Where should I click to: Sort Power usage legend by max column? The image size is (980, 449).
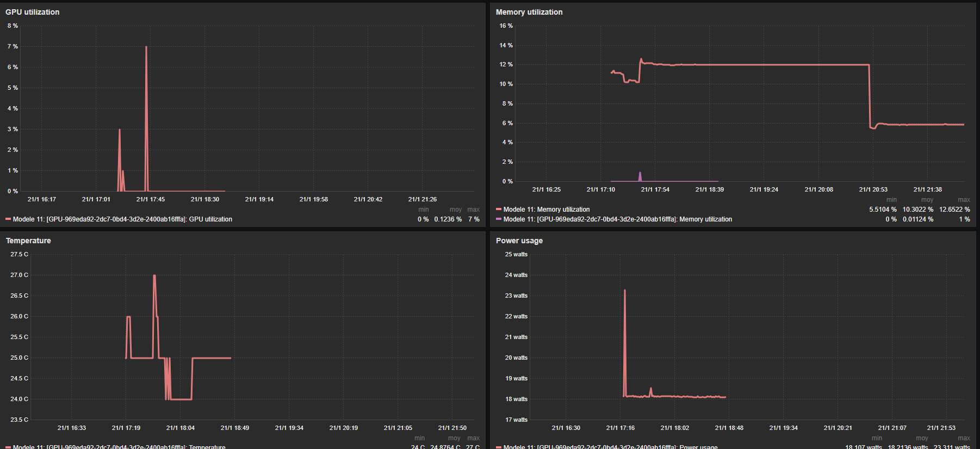(964, 438)
